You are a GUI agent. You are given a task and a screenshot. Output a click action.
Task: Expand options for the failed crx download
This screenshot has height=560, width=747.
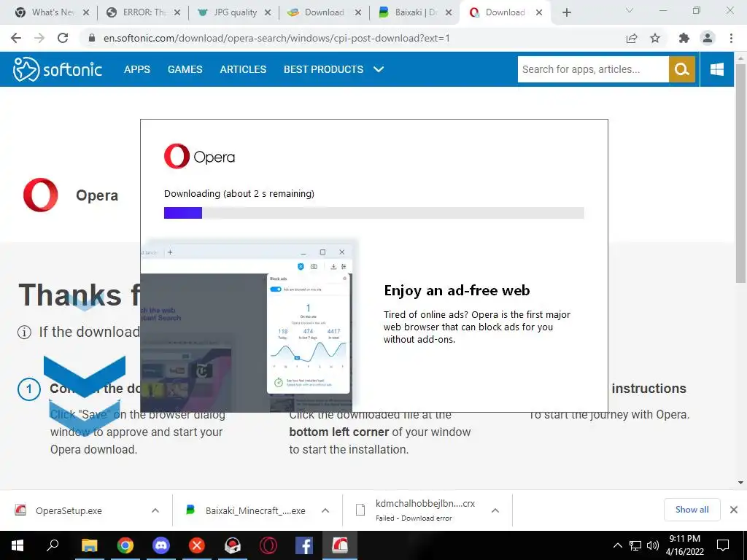coord(495,510)
